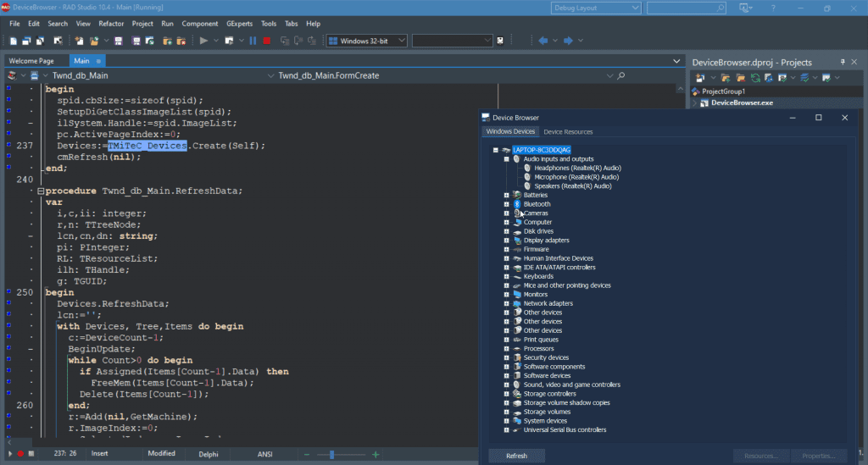The height and width of the screenshot is (465, 868).
Task: Click the Refresh button in Device Browser
Action: tap(516, 456)
